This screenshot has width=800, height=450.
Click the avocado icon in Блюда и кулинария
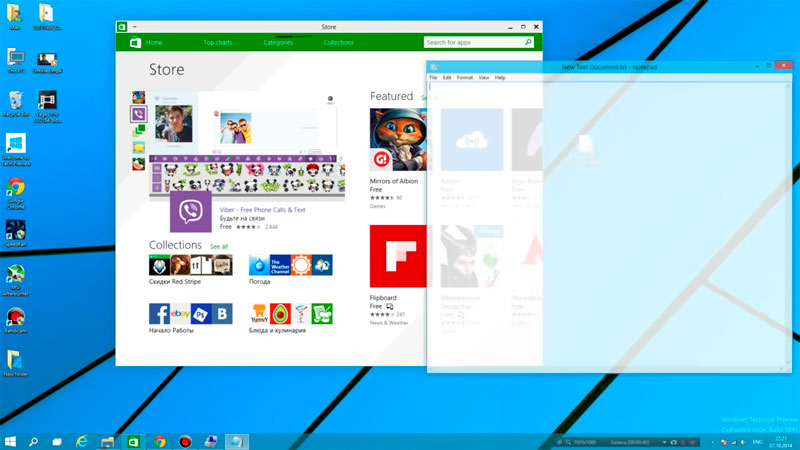pyautogui.click(x=280, y=314)
